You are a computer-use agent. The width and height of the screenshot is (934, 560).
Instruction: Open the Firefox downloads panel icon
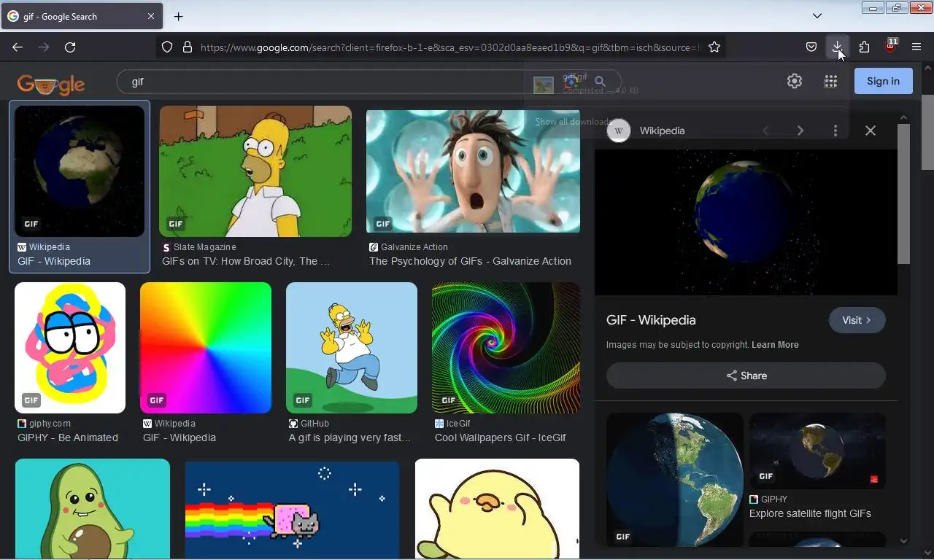pos(838,47)
